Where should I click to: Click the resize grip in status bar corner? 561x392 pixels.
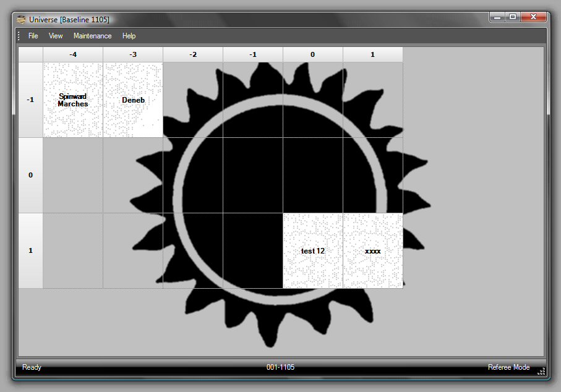[541, 371]
